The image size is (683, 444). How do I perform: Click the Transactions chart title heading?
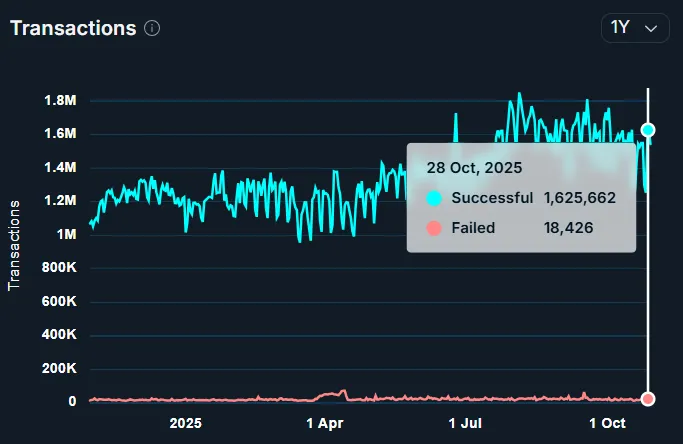pos(73,28)
